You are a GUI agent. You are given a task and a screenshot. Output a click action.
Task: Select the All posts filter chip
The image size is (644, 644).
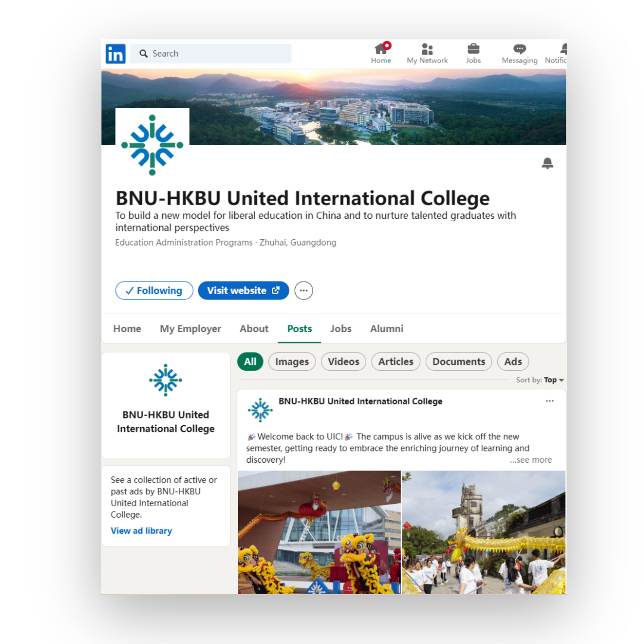(x=250, y=361)
